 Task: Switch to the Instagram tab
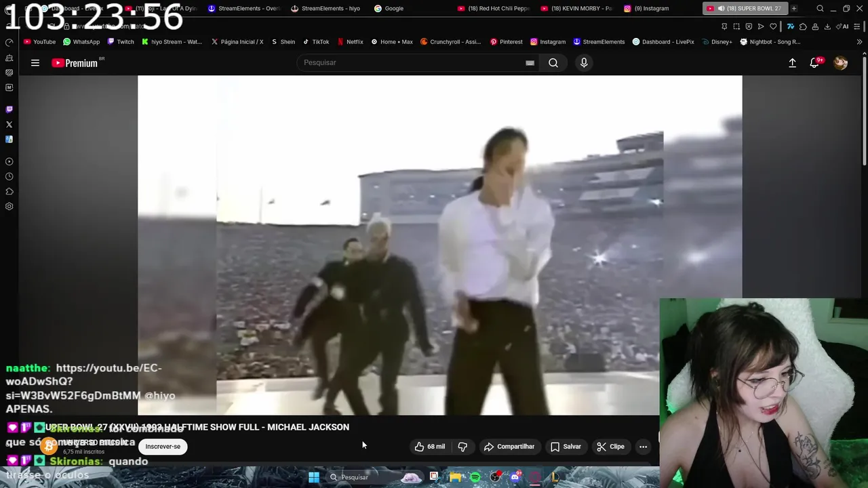pyautogui.click(x=646, y=9)
